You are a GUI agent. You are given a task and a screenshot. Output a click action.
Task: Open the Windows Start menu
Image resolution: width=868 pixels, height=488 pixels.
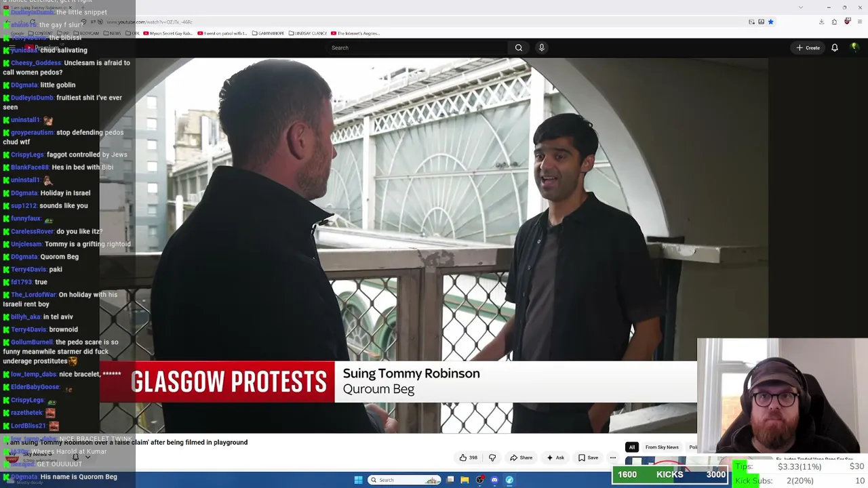(x=358, y=480)
